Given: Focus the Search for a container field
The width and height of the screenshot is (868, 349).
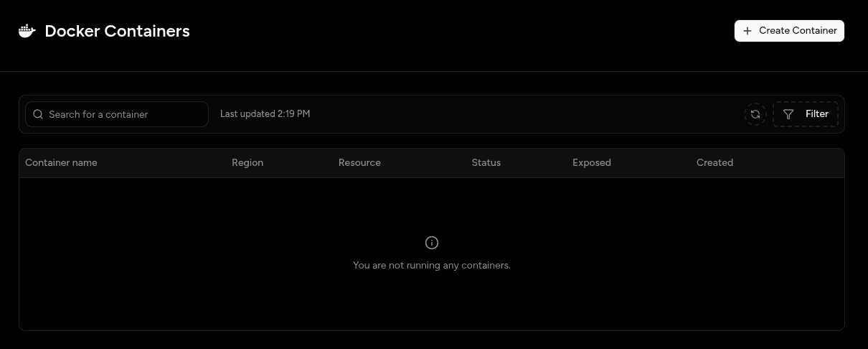Looking at the screenshot, I should tap(117, 114).
